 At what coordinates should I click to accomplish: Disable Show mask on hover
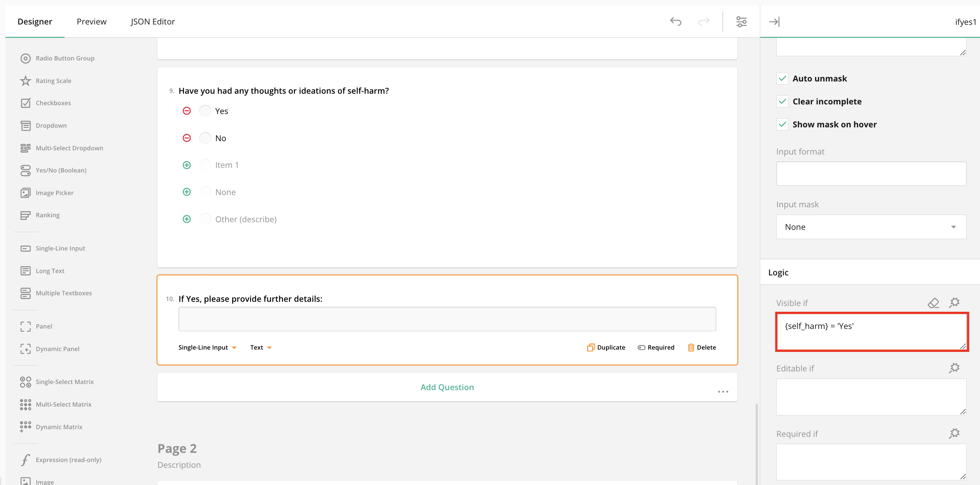(x=782, y=124)
